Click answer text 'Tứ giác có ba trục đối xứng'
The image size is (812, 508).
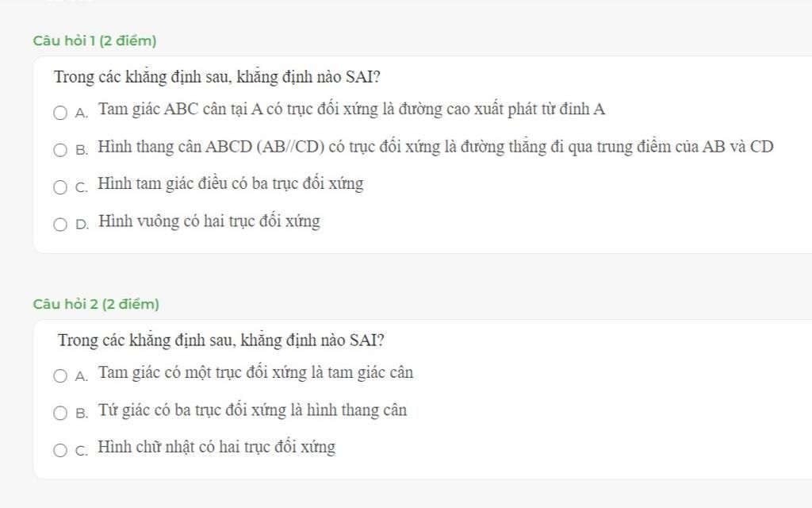[192, 410]
